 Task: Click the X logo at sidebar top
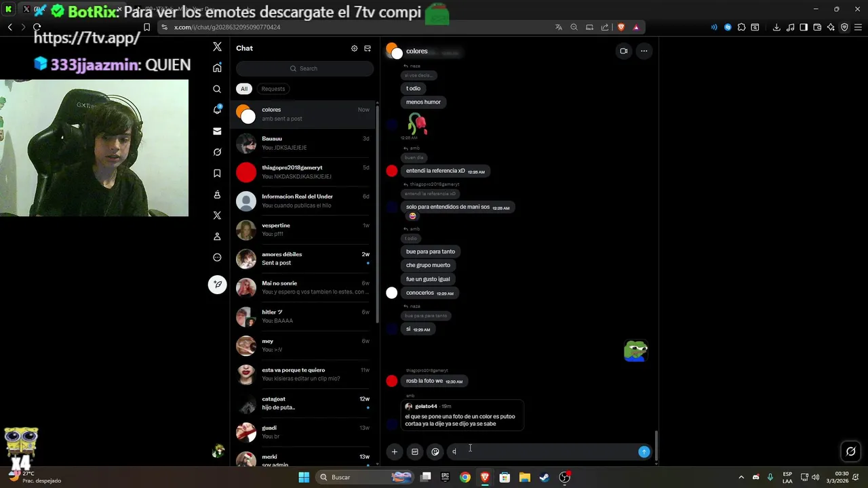coord(217,47)
